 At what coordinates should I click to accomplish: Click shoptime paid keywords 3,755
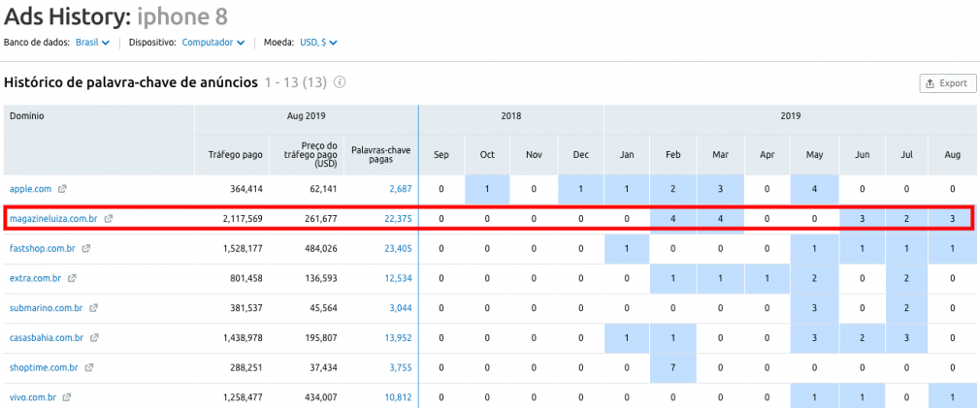pyautogui.click(x=401, y=367)
